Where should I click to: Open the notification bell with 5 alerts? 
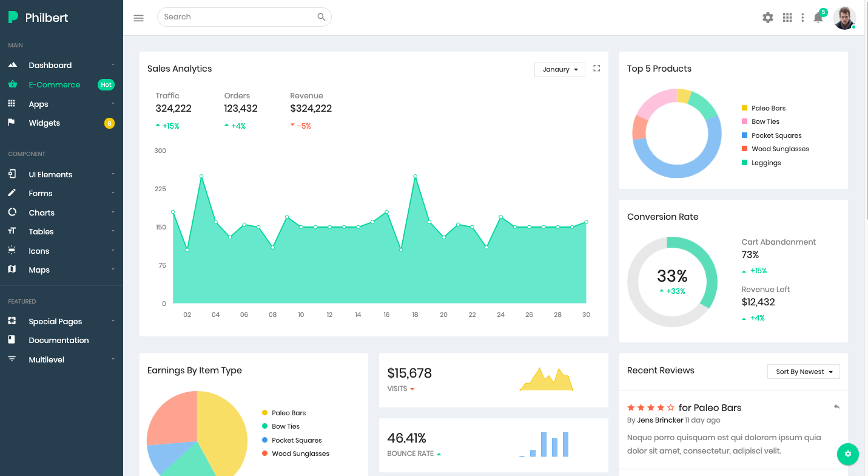[818, 18]
